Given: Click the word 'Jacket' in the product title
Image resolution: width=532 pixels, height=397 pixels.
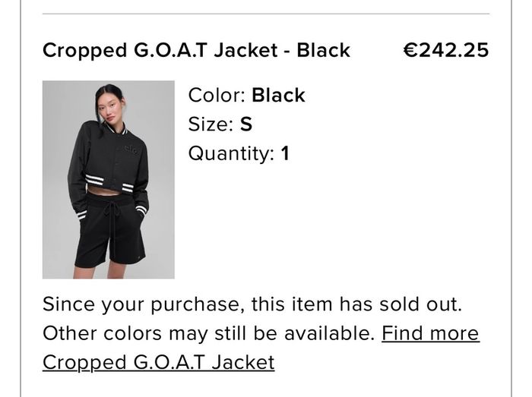Looking at the screenshot, I should (246, 51).
